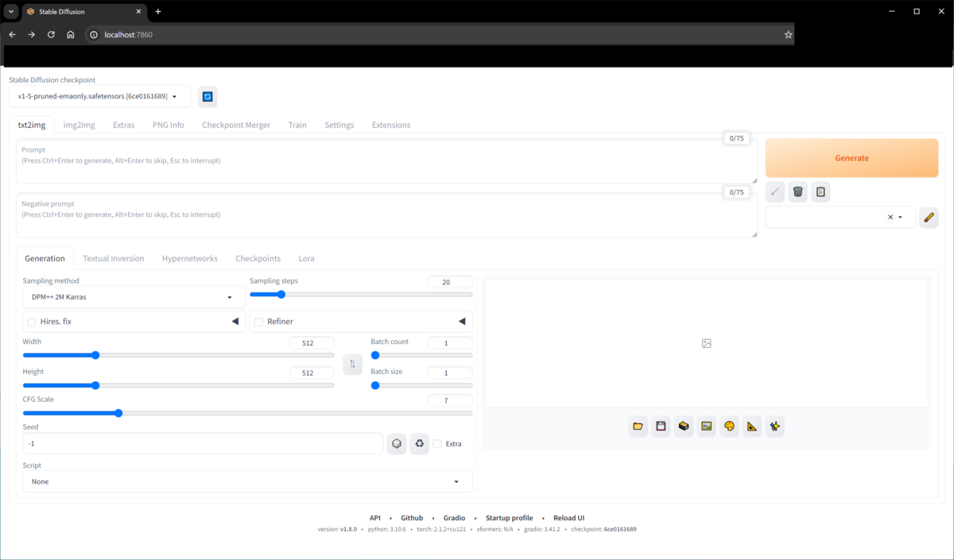This screenshot has height=560, width=954.
Task: Click the CFG Scale slider handle
Action: (118, 413)
